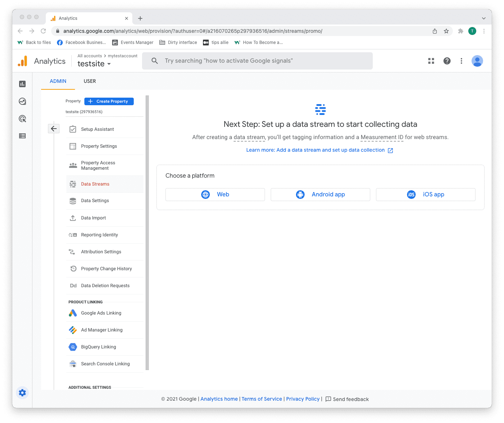The width and height of the screenshot is (504, 423).
Task: Collapse the property settings panel with back arrow
Action: (54, 128)
